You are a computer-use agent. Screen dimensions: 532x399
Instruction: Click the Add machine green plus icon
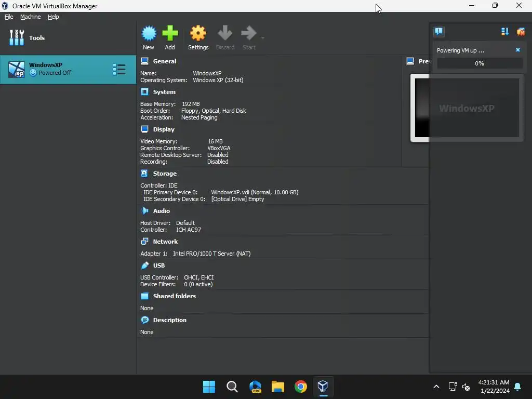[x=170, y=33]
